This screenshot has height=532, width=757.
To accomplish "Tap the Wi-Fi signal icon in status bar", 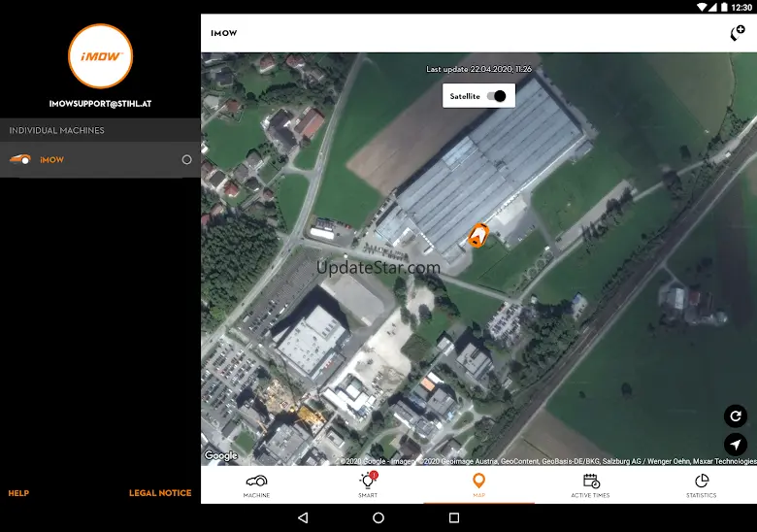I will point(702,7).
